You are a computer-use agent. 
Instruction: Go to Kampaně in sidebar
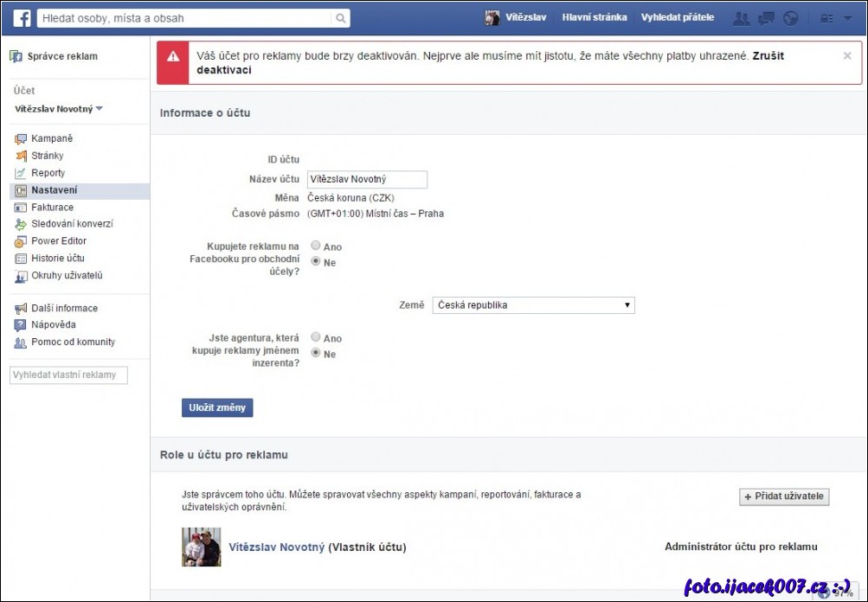pos(52,138)
